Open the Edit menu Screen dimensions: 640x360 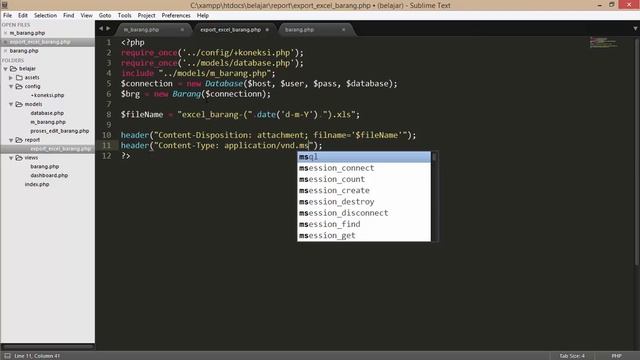point(23,16)
